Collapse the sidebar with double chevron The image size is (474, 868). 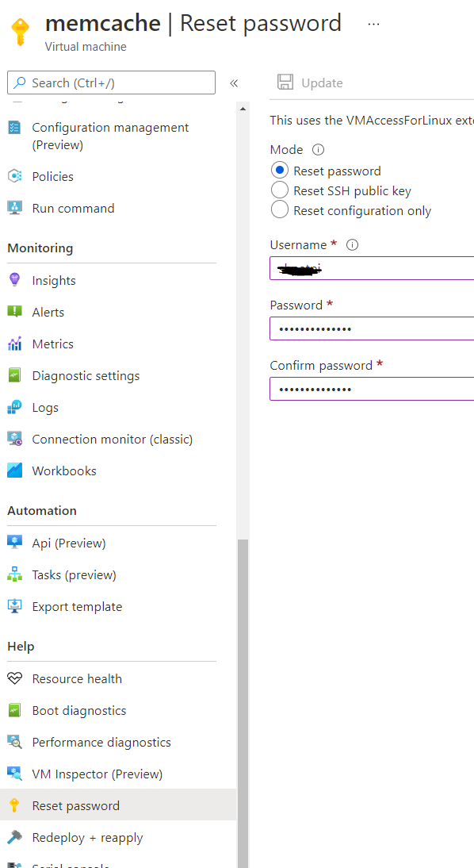click(x=234, y=83)
